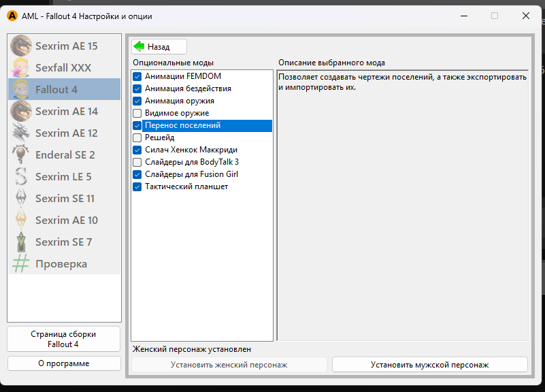
Task: Open Страница сборки Fallout 4
Action: 64,339
